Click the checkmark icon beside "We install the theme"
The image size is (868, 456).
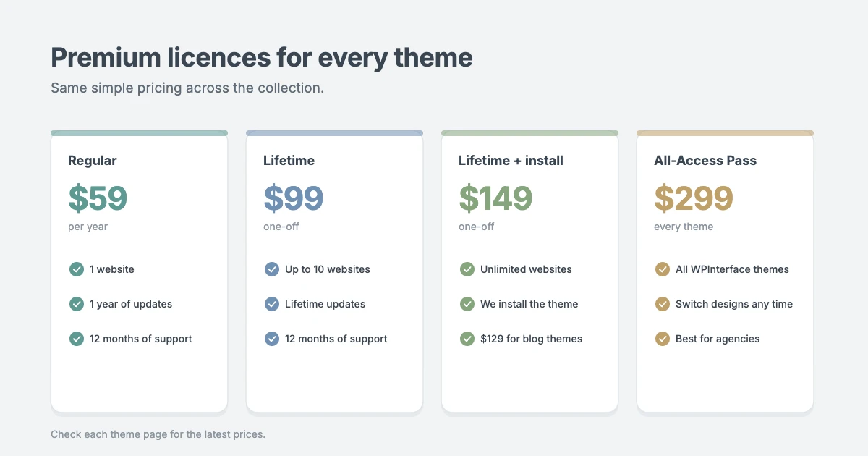coord(467,304)
